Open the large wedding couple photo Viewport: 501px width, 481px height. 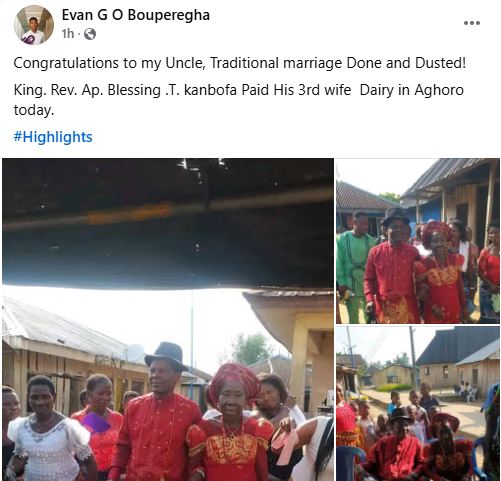point(168,319)
